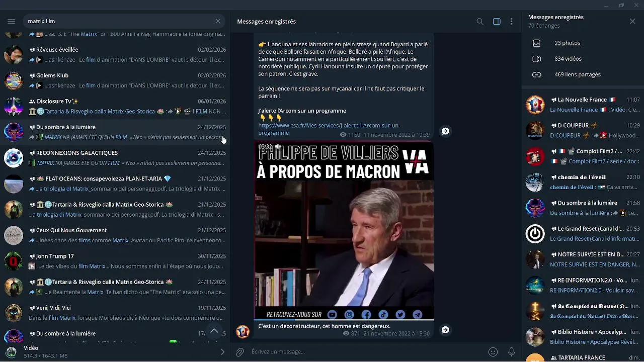
Task: Open TARTARIA FRANCE chat
Action: coord(583,357)
